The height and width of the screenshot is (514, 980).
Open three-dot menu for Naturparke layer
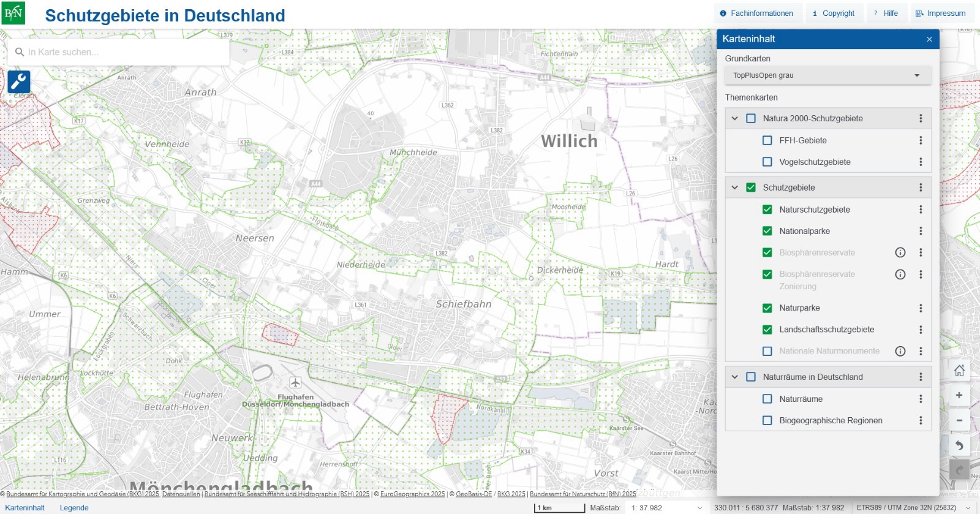coord(920,308)
